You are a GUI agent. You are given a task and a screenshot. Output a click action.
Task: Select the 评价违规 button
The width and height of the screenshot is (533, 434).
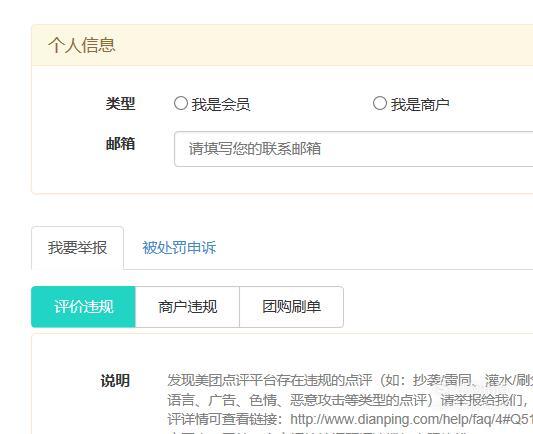click(x=83, y=307)
